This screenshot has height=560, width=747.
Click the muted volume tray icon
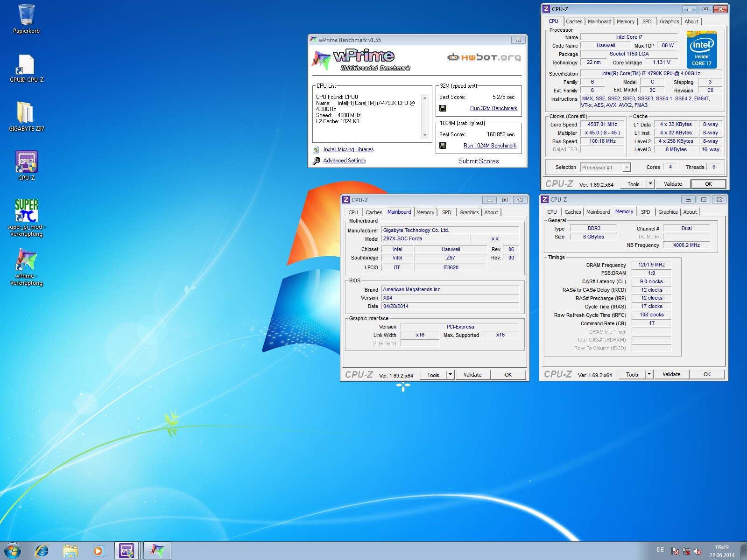698,551
